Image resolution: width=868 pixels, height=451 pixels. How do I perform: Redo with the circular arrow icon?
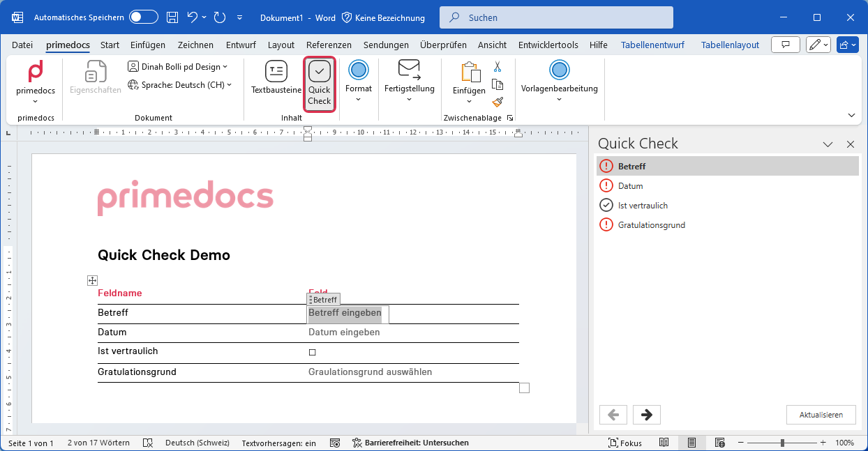click(x=220, y=17)
